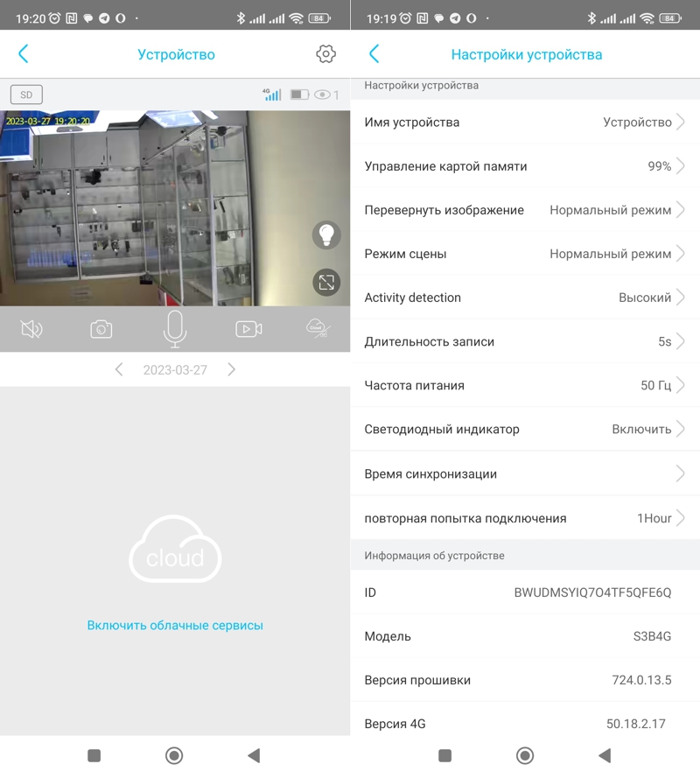Select the 2023-03-27 date label
700x778 pixels.
pos(175,370)
